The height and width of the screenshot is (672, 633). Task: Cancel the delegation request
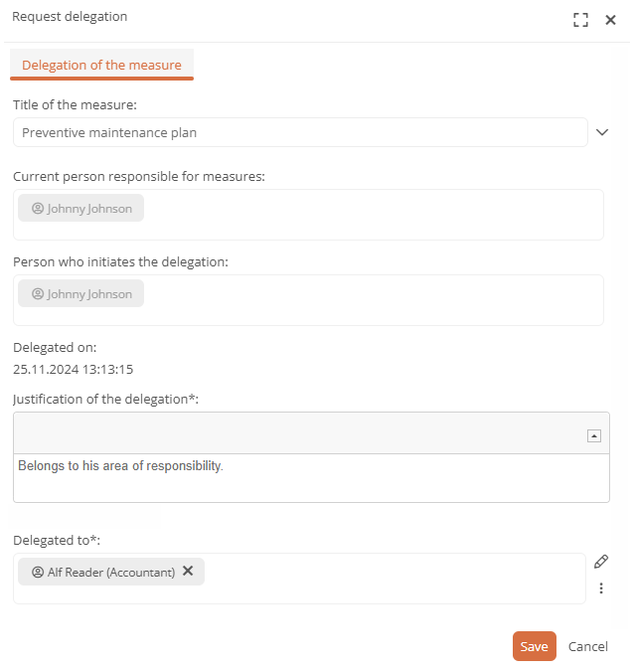click(587, 646)
